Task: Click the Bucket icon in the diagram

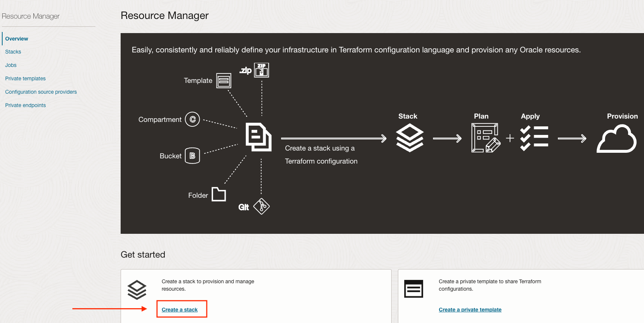Action: pyautogui.click(x=192, y=156)
